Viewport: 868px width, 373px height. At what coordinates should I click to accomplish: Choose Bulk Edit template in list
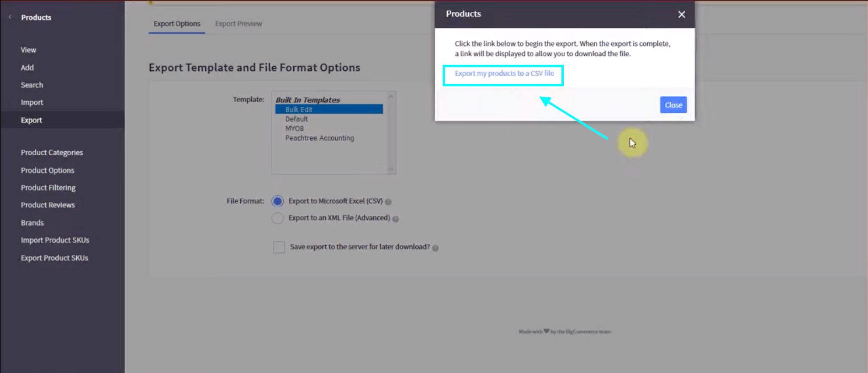pos(299,110)
